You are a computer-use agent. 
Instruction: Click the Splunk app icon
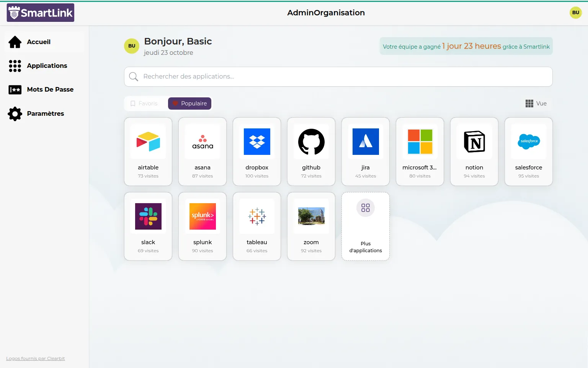click(x=203, y=217)
